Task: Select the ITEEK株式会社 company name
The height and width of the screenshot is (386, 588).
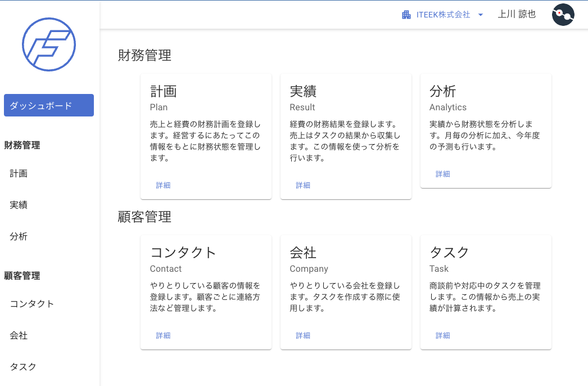Action: [x=443, y=15]
